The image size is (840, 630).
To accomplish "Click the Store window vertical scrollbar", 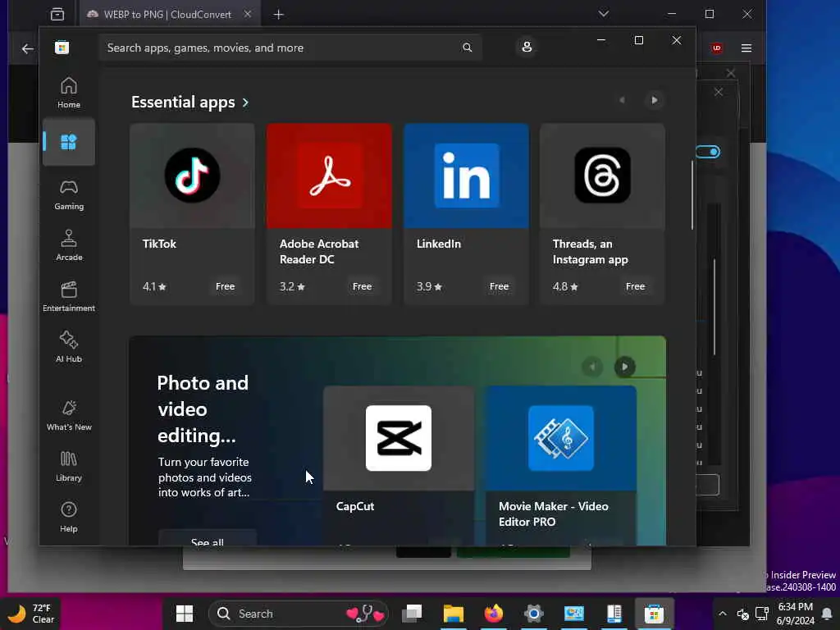I will 692,195.
